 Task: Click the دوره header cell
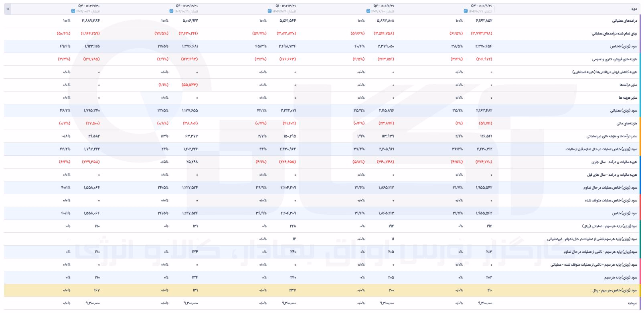pos(634,8)
